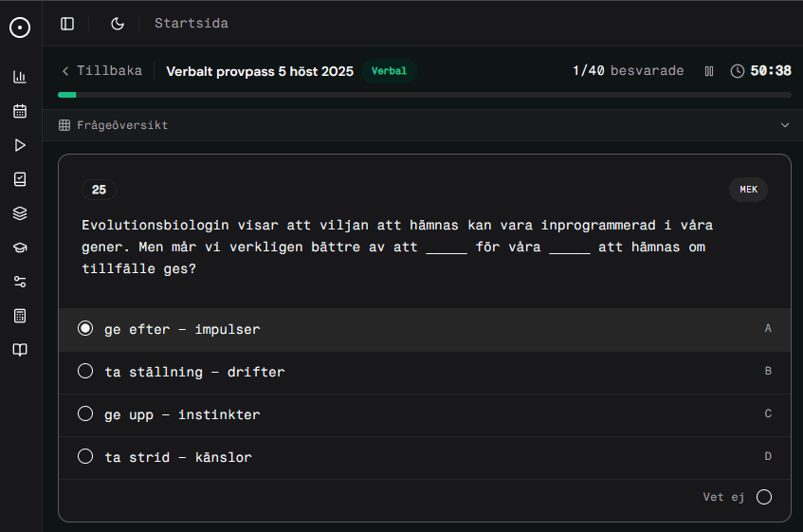803x532 pixels.
Task: Toggle the sidebar panel icon
Action: coord(67,24)
